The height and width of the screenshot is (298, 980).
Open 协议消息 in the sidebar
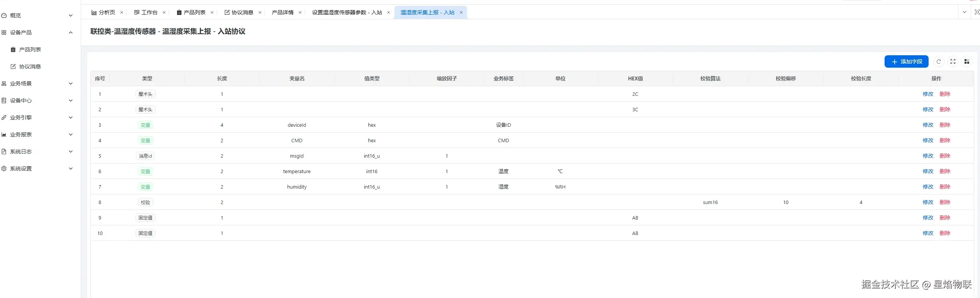pyautogui.click(x=30, y=66)
